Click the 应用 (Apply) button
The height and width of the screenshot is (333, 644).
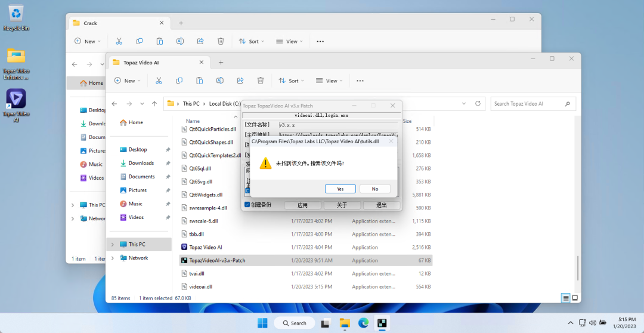(302, 205)
